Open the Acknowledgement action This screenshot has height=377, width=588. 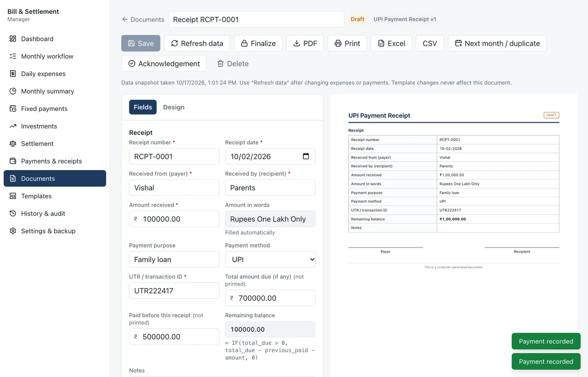(164, 63)
